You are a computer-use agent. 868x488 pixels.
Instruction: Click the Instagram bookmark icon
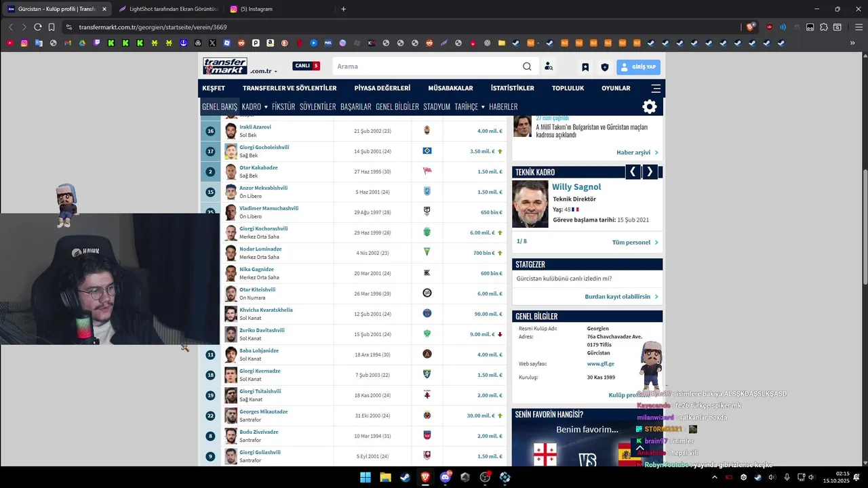tap(24, 43)
